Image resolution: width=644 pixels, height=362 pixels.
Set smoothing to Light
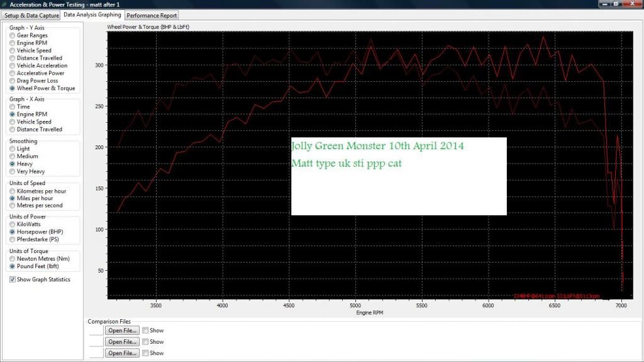[x=13, y=149]
